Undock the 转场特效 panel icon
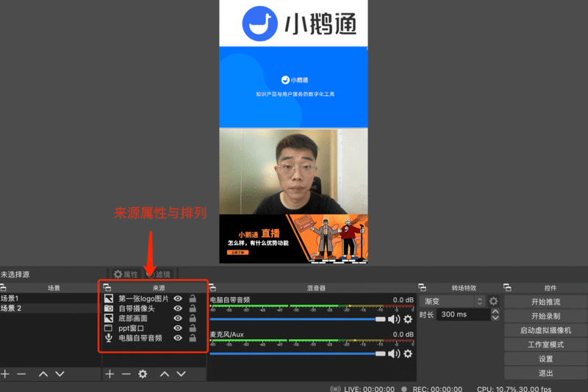Viewport: 588px width, 392px height. point(422,288)
